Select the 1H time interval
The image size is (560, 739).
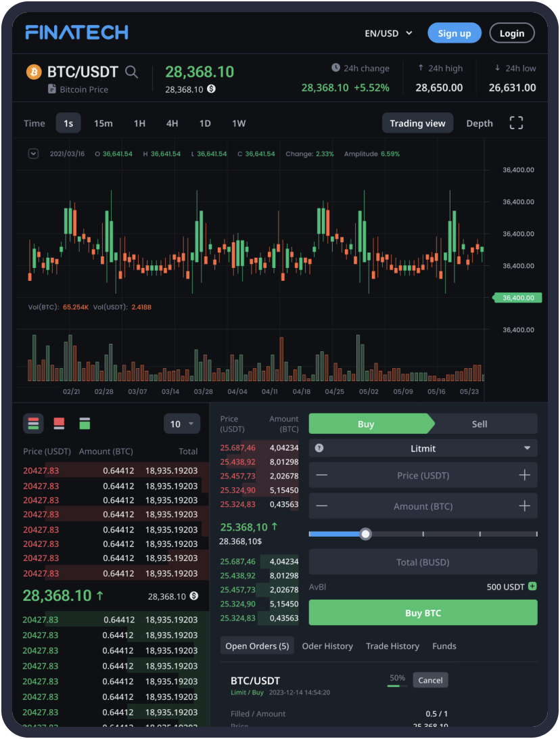tap(139, 123)
